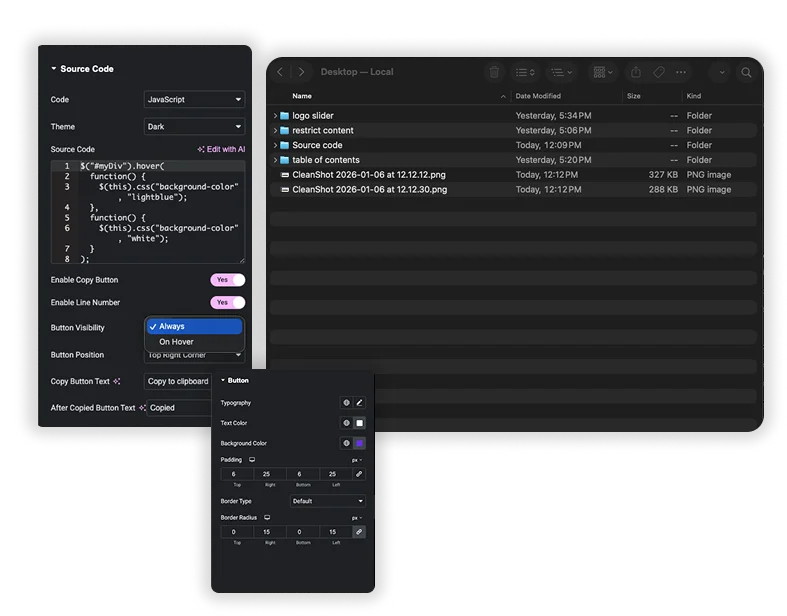This screenshot has width=787, height=616.
Task: Select the 'table of contents' row name
Action: (x=326, y=160)
